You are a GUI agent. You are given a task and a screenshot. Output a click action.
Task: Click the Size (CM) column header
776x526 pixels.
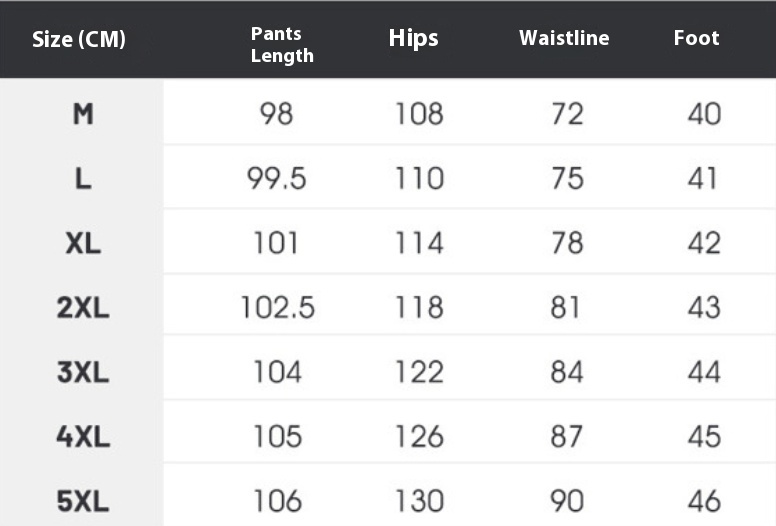(79, 39)
